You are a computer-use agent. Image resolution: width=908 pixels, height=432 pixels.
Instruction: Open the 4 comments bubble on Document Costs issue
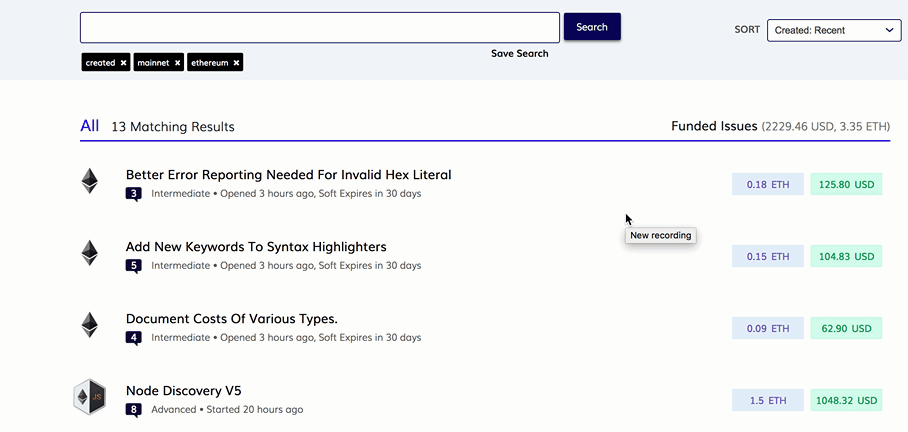(x=133, y=338)
